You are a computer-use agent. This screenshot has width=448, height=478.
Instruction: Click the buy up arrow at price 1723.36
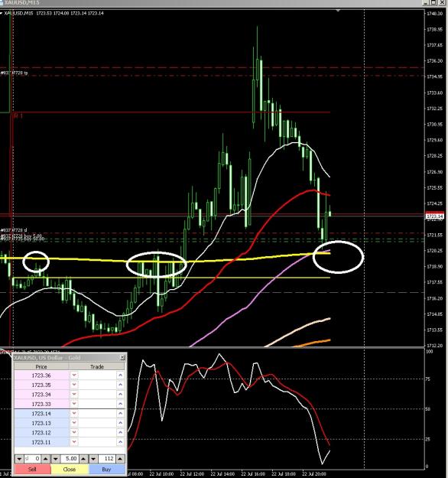(x=120, y=376)
